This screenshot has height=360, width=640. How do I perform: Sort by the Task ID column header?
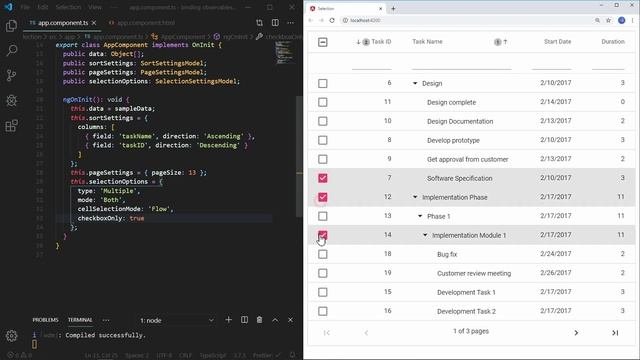tap(381, 42)
